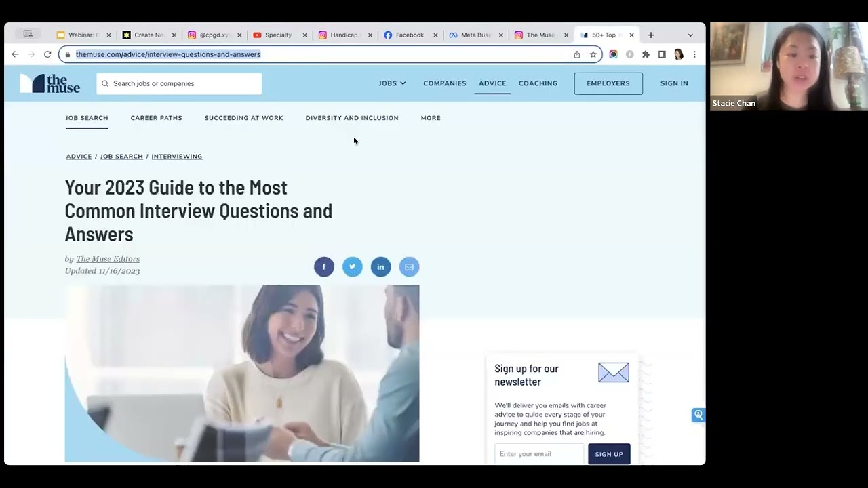Screen dimensions: 868x488
Task: Switch to the @cpgd.xyz Instagram tab
Action: pos(214,35)
